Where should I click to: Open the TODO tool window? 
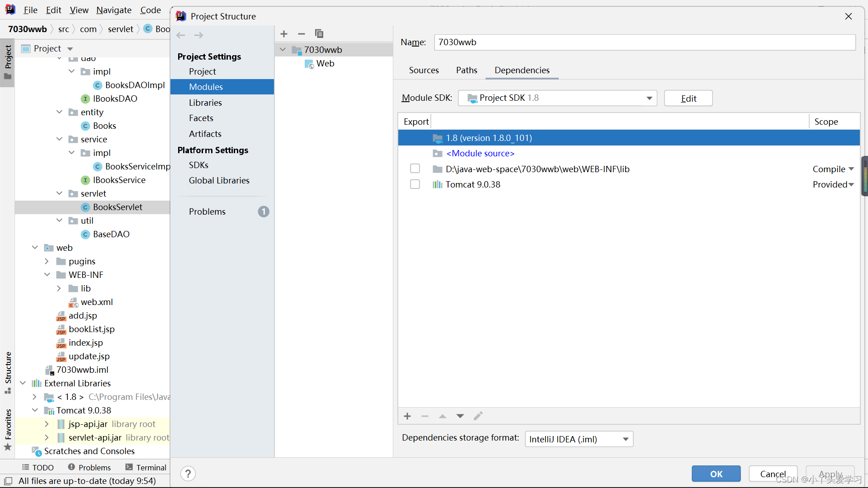tap(38, 467)
